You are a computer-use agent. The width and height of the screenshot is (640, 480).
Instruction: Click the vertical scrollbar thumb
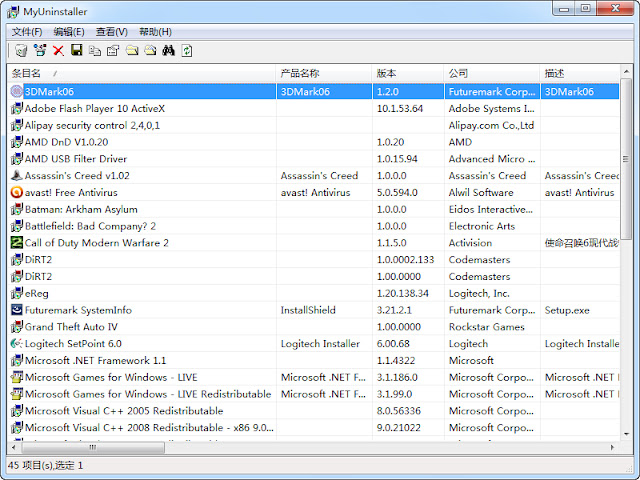pyautogui.click(x=626, y=159)
